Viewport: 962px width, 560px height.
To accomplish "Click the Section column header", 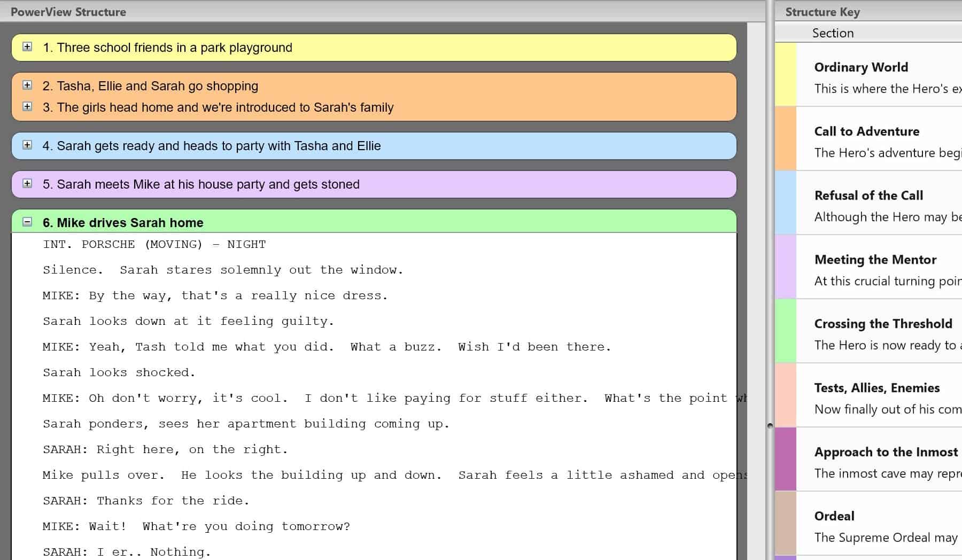I will [834, 33].
